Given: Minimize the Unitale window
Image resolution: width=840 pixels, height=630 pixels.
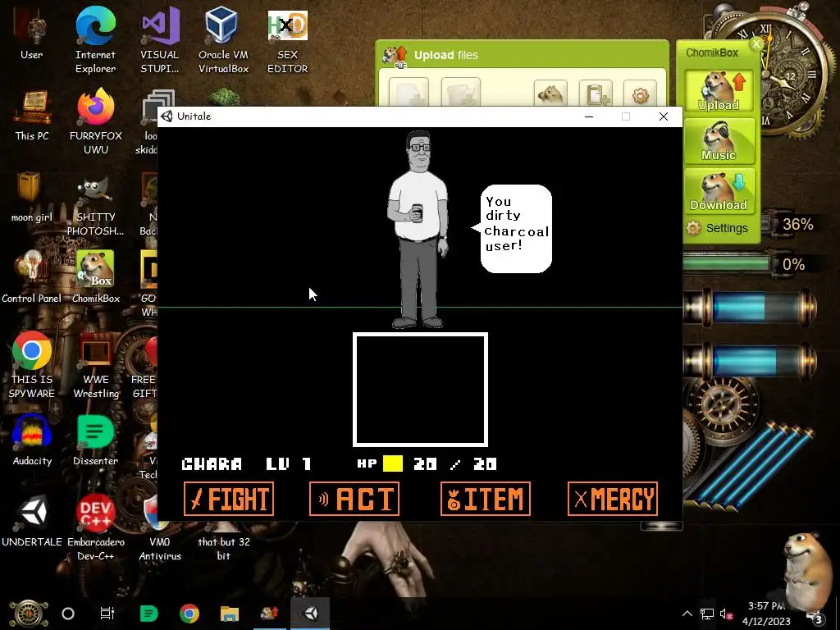Looking at the screenshot, I should (x=589, y=116).
